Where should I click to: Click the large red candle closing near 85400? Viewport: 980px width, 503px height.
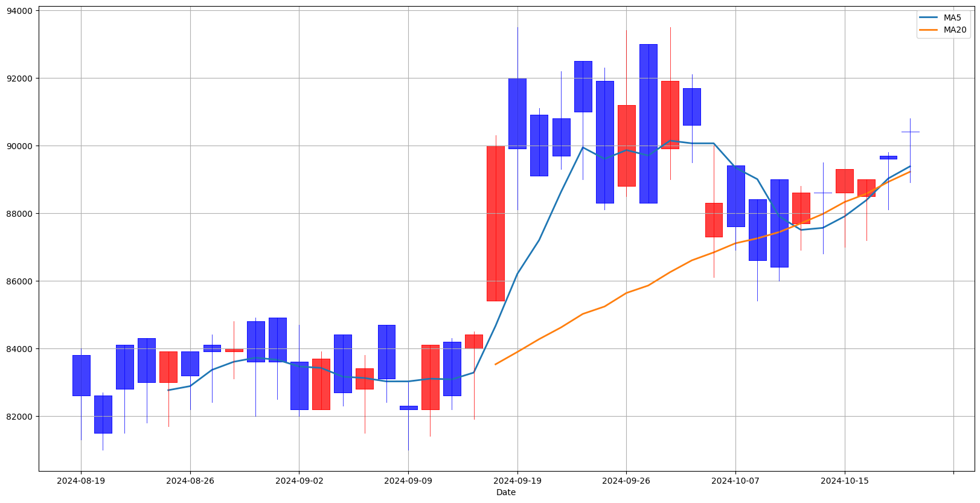(495, 223)
